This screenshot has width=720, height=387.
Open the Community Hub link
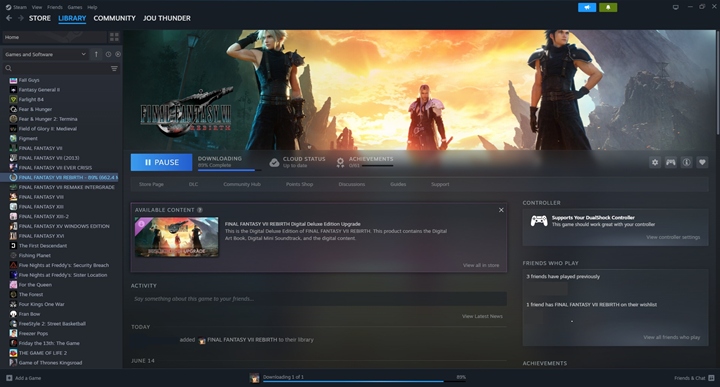tap(242, 184)
